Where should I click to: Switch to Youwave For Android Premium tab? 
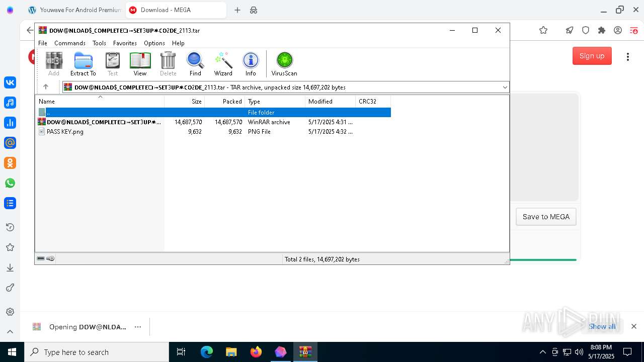pyautogui.click(x=74, y=10)
